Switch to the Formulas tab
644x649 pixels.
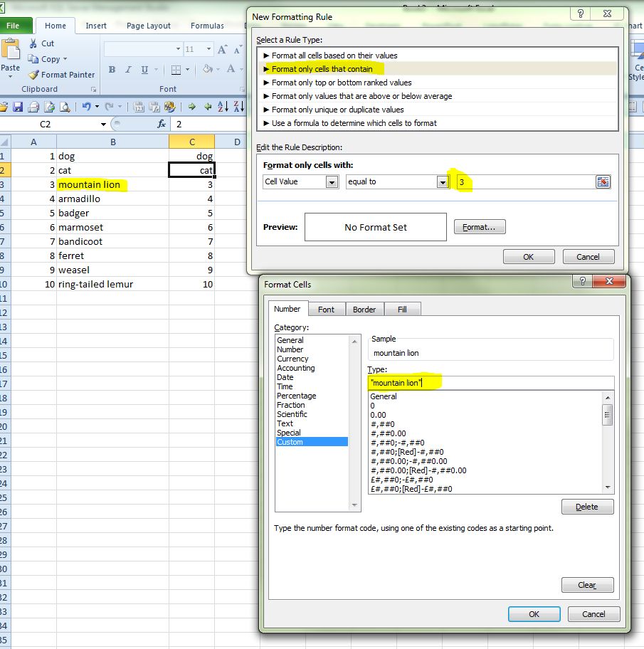point(207,26)
